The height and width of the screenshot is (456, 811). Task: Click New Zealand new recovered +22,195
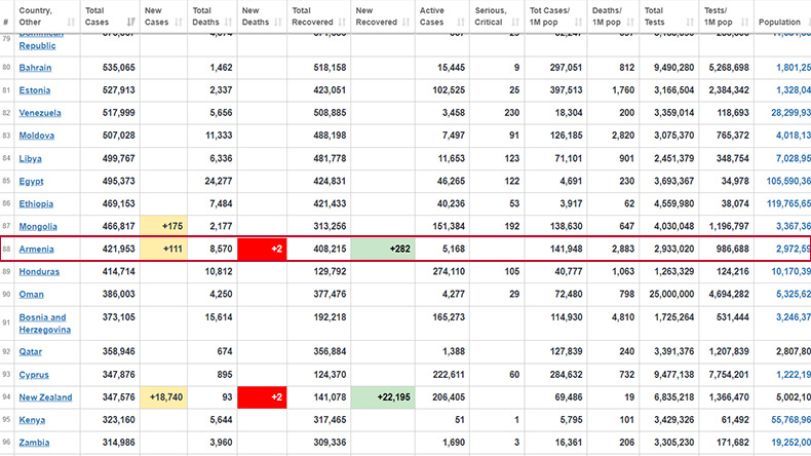coord(383,398)
